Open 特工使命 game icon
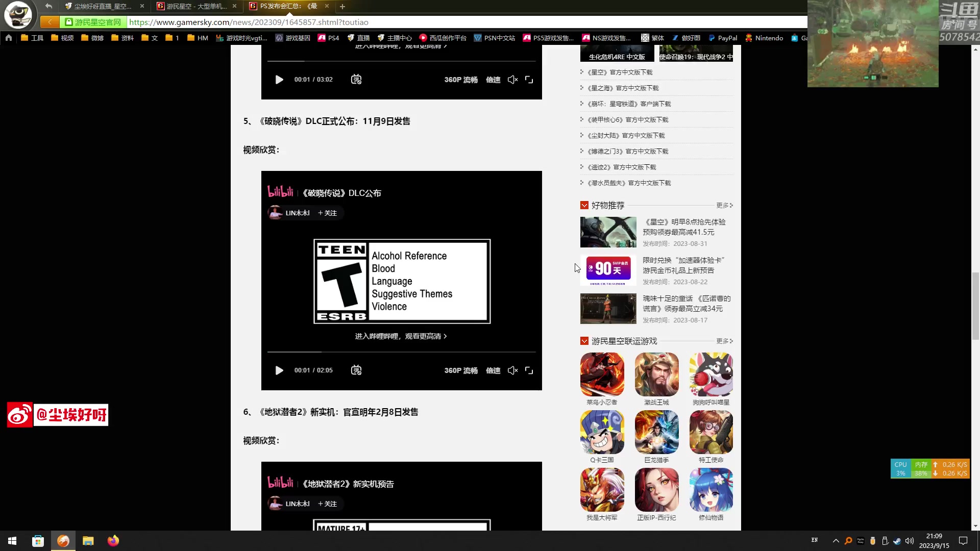Screen dimensions: 980x551 click(711, 432)
